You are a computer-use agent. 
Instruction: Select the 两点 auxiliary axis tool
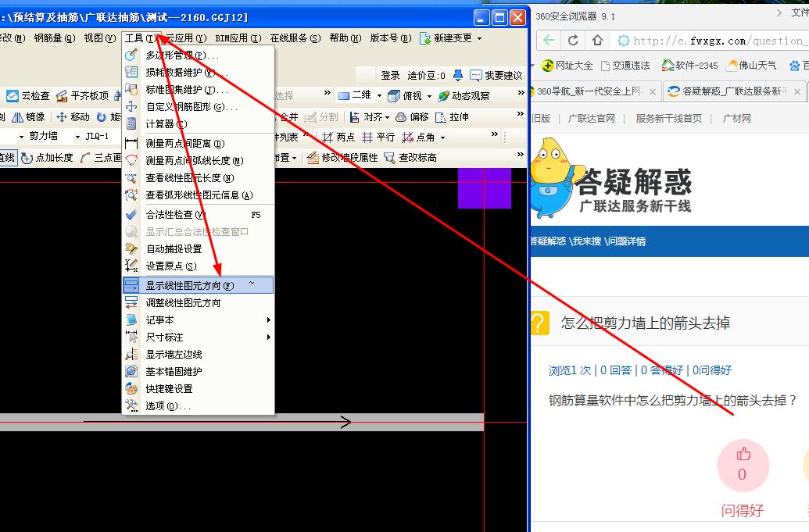[x=338, y=137]
